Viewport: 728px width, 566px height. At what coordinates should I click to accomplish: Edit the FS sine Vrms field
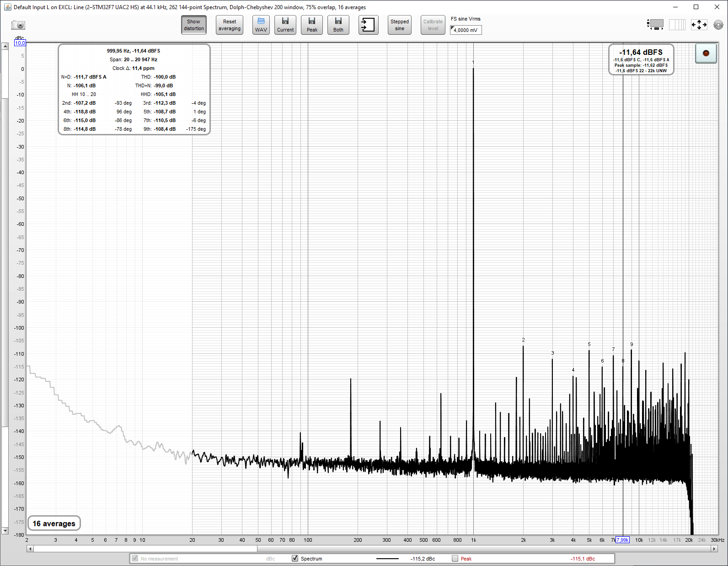(x=466, y=30)
